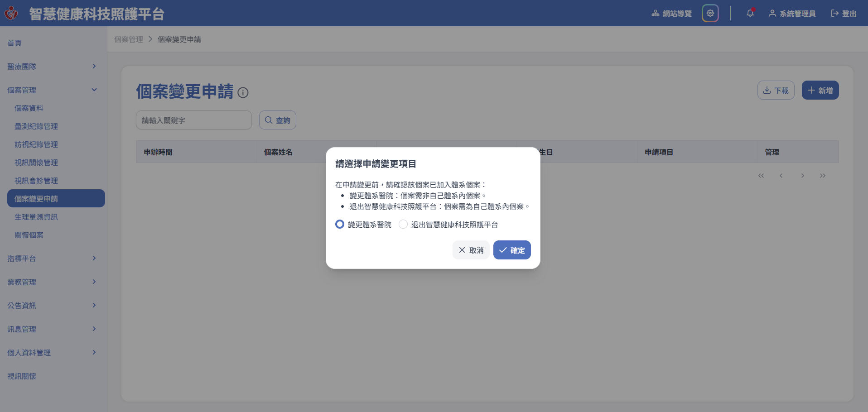
Task: Click the settings gear icon in header
Action: [710, 13]
